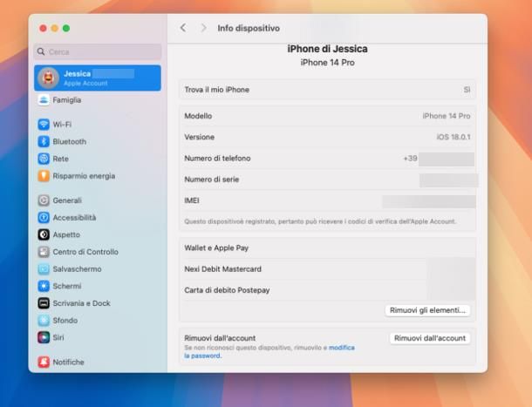Click the Info dispositivo window title
This screenshot has height=407, width=532.
[249, 28]
